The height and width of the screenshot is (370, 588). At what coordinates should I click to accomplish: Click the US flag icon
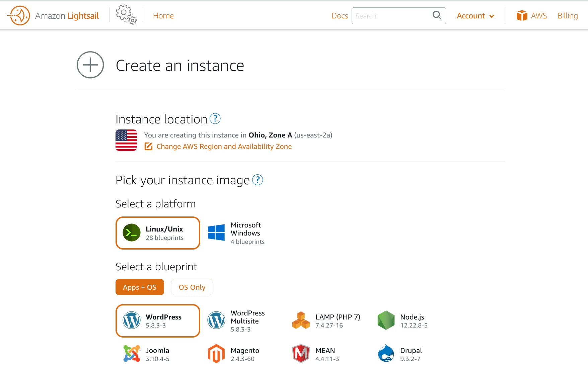pyautogui.click(x=126, y=140)
